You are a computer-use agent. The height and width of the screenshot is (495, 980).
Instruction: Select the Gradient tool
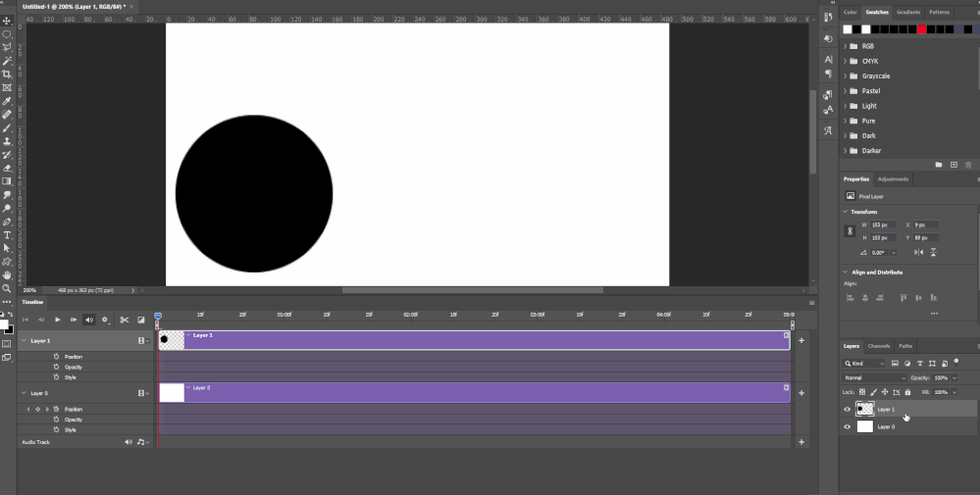coord(7,181)
